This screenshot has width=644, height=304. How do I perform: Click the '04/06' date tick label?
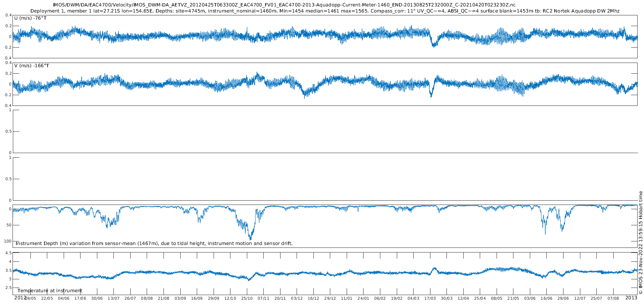click(64, 298)
